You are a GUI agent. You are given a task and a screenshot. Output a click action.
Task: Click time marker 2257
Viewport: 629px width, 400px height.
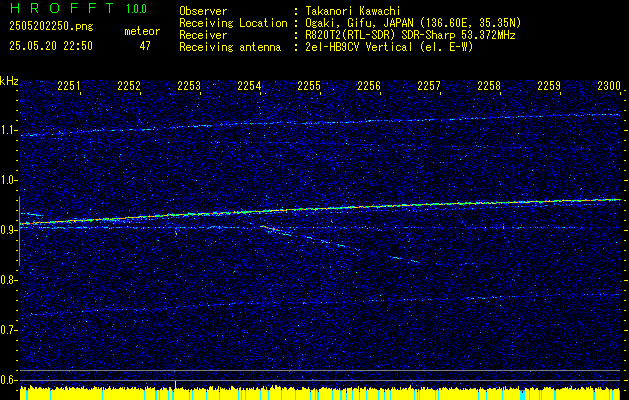pos(429,85)
